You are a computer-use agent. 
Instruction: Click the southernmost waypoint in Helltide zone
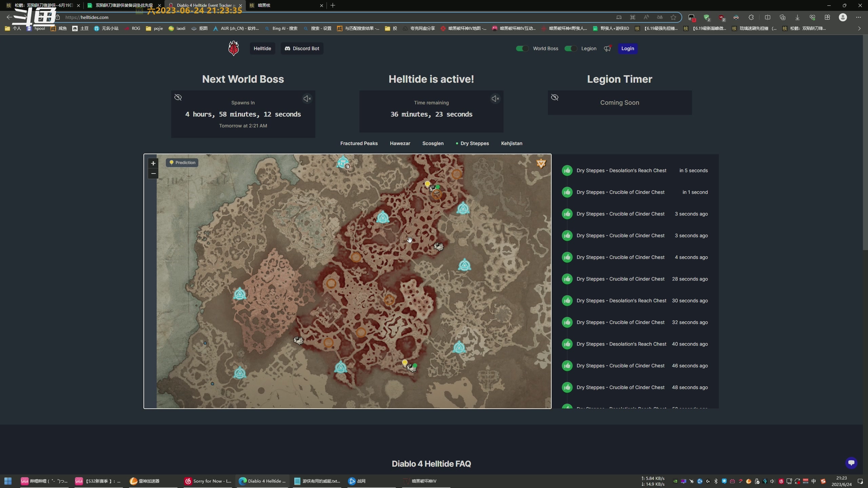[340, 367]
